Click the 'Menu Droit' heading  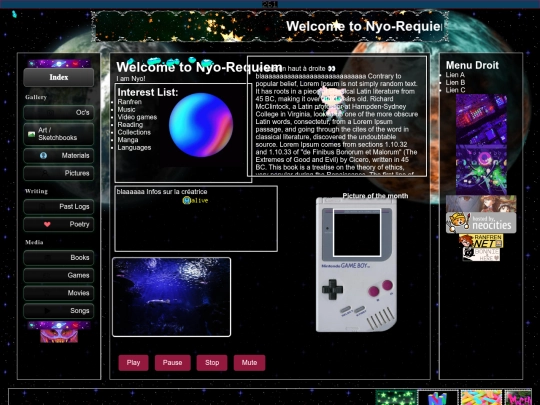[472, 65]
